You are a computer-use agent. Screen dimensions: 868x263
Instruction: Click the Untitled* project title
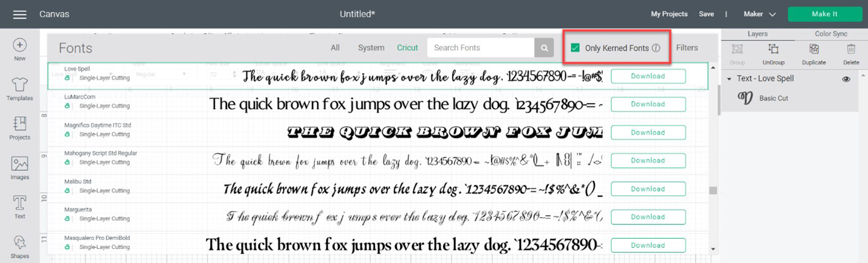[358, 14]
